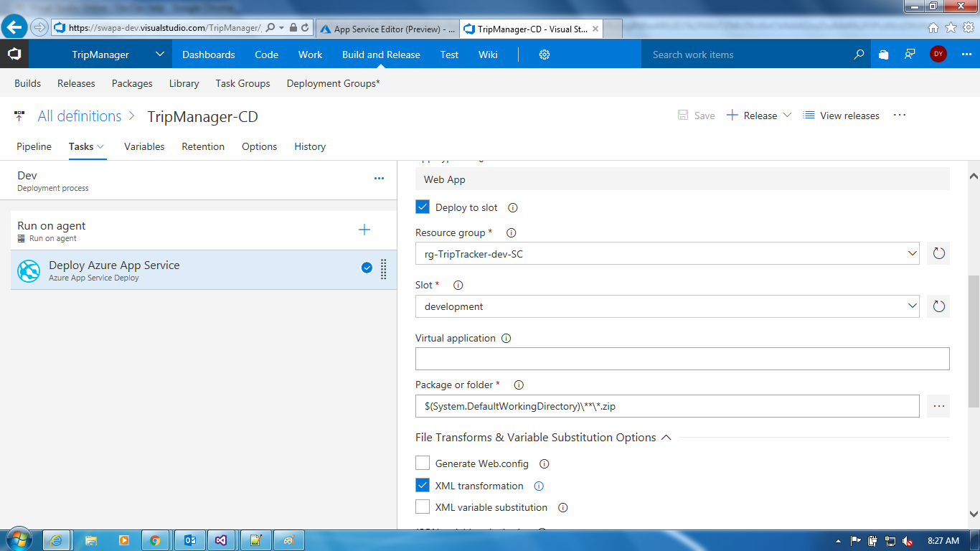Viewport: 980px width, 551px height.
Task: Show info for Generate Web.config
Action: (544, 464)
